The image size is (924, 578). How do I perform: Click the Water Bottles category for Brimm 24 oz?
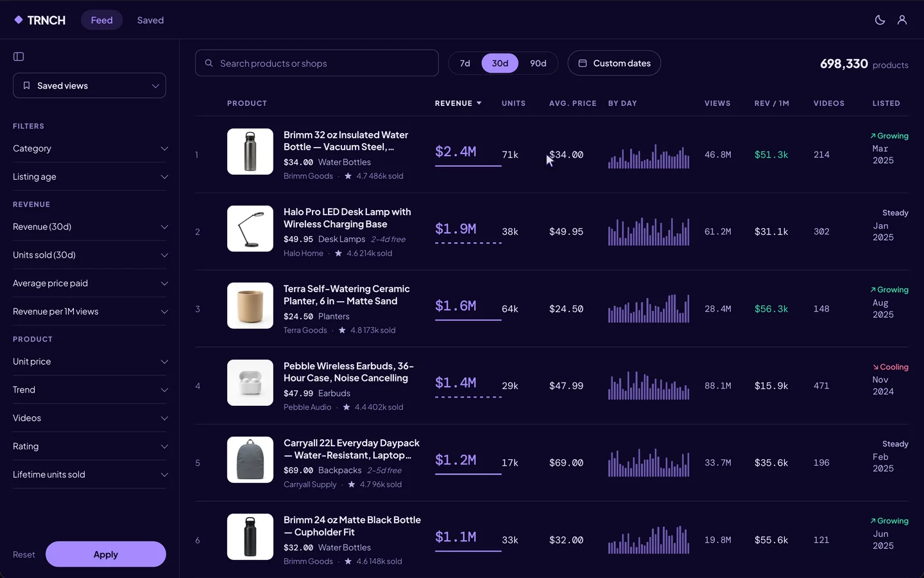[345, 548]
